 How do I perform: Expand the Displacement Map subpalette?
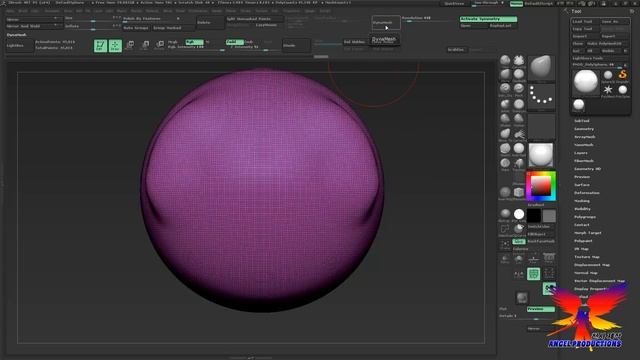(x=592, y=265)
